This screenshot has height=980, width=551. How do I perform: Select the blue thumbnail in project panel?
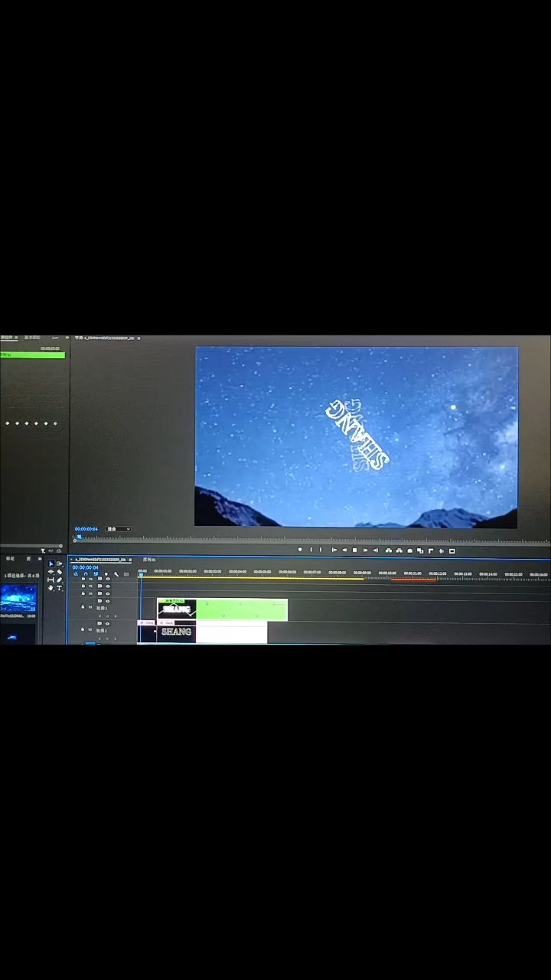18,598
